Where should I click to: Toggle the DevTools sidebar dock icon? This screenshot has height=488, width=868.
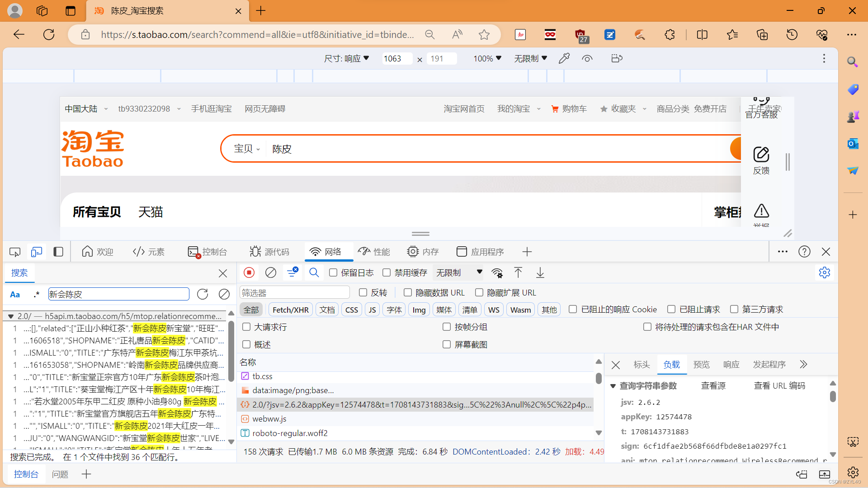pyautogui.click(x=58, y=252)
